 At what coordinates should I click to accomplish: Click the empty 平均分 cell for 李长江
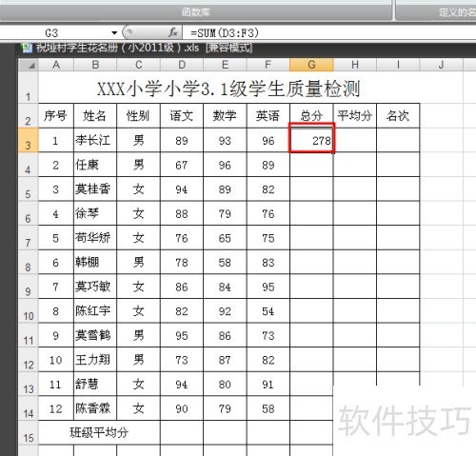[x=355, y=140]
